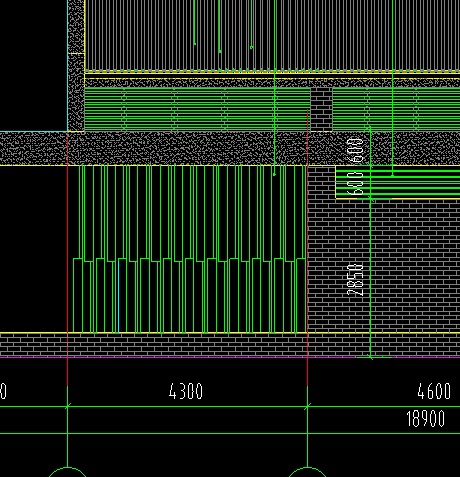The width and height of the screenshot is (460, 477).
Task: Pick the lower vertical 600 dimension text
Action: (355, 184)
